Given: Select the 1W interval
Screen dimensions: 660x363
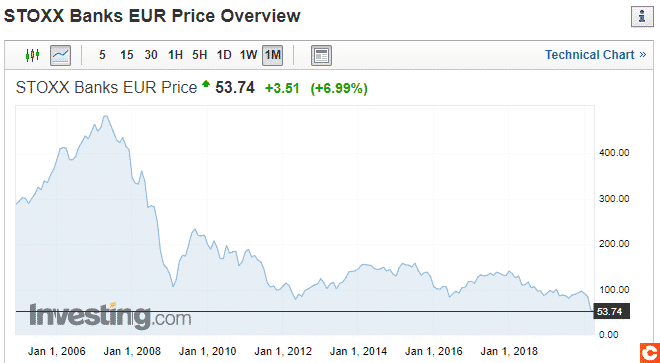Looking at the screenshot, I should tap(248, 55).
